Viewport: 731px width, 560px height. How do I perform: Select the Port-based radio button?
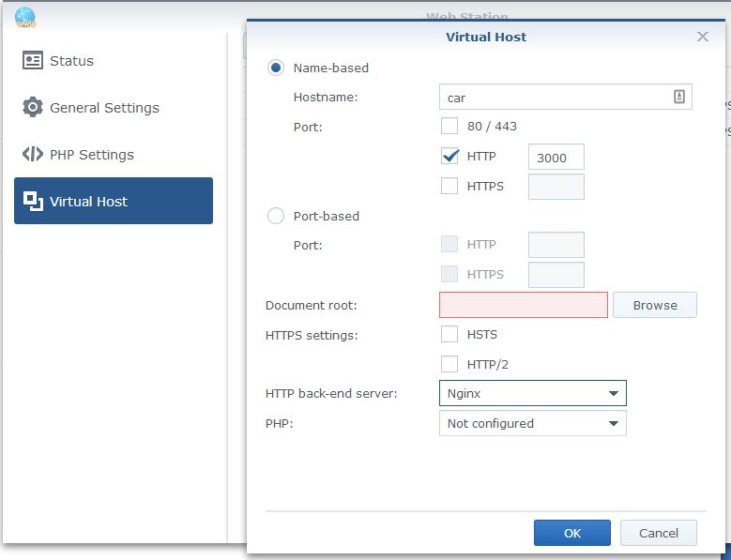pos(276,216)
